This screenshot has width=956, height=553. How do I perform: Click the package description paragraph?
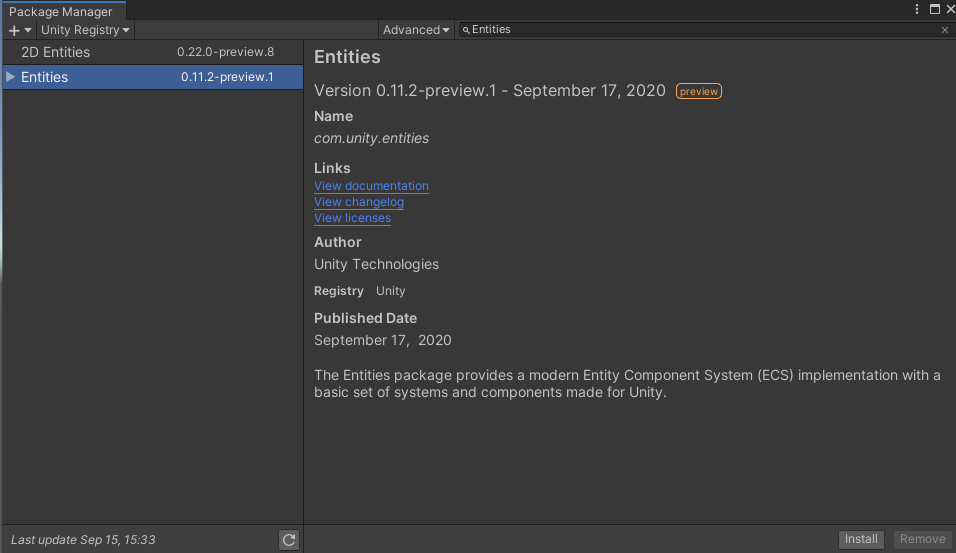[627, 384]
